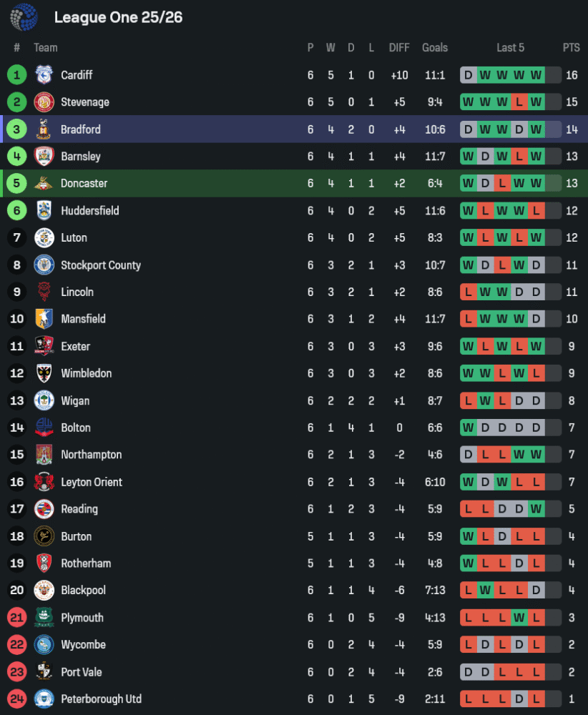Select the Stockport County crest
The image size is (588, 715).
pos(44,265)
